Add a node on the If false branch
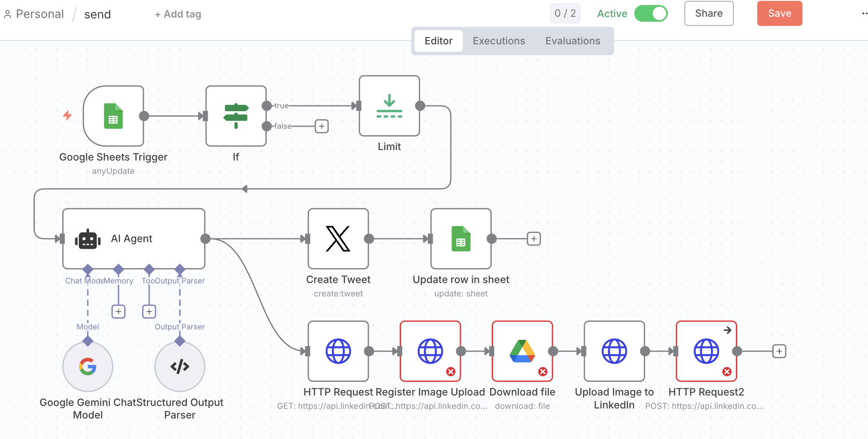 coord(322,126)
